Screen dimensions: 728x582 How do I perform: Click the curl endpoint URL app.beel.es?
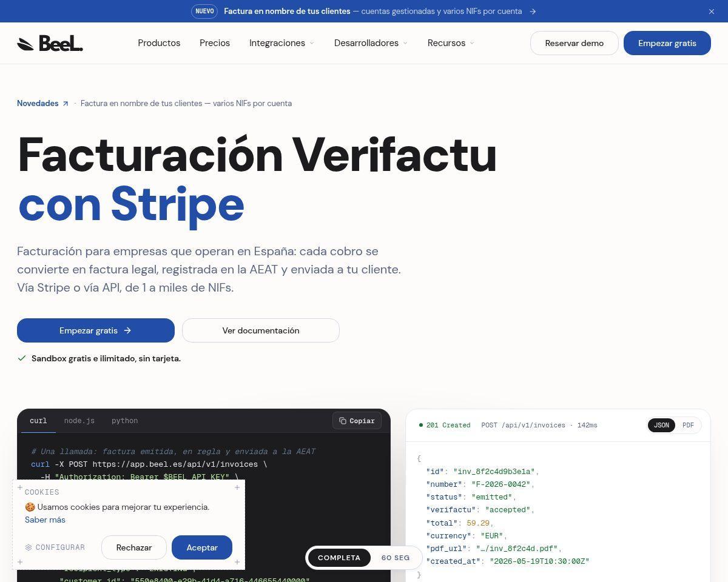point(175,464)
